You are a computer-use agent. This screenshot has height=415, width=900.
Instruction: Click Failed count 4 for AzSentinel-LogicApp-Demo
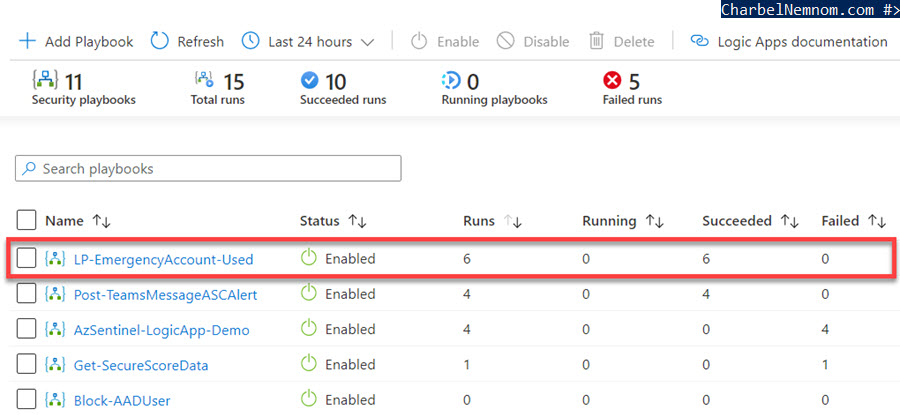pyautogui.click(x=825, y=329)
